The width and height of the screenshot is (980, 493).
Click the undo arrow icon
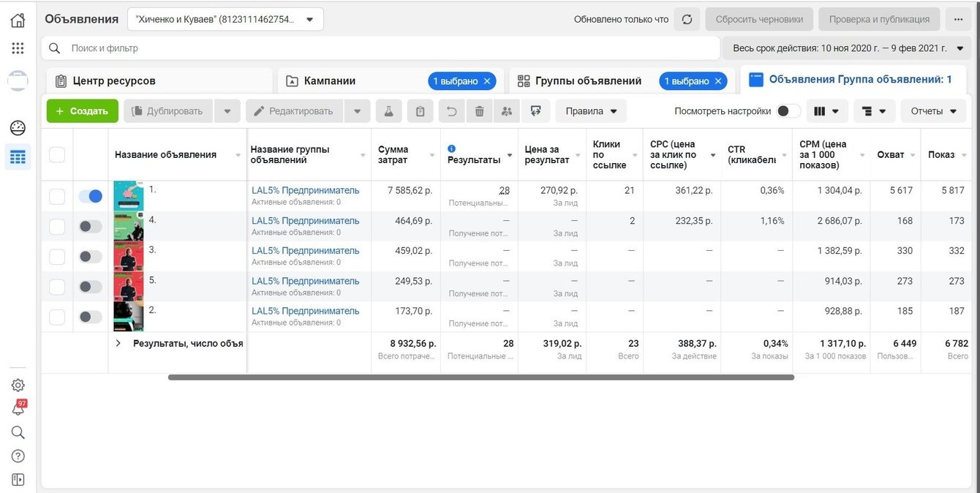(451, 111)
